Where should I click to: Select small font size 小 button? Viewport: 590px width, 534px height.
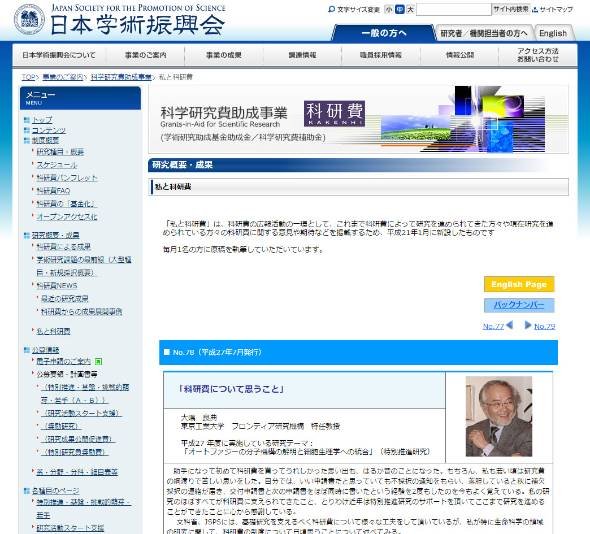389,9
